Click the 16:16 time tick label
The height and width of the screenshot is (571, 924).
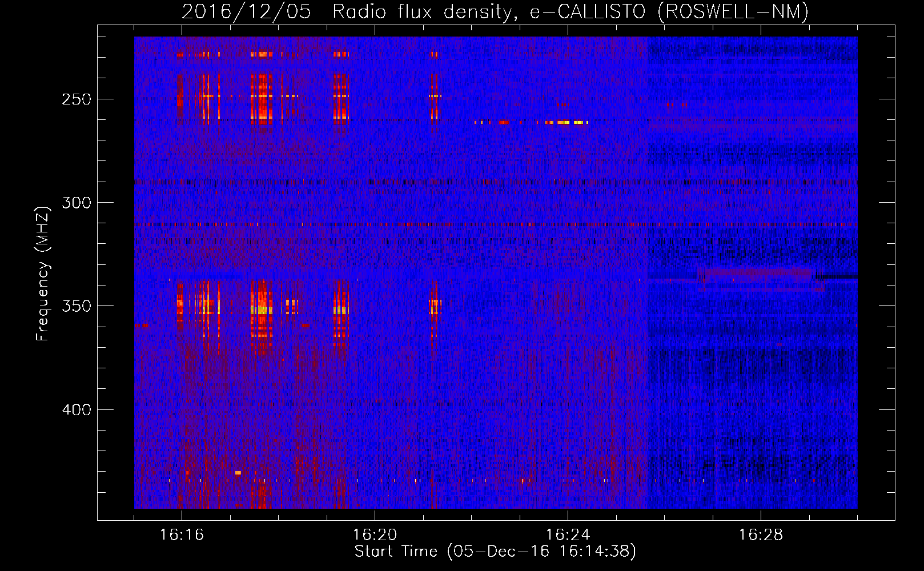(182, 535)
